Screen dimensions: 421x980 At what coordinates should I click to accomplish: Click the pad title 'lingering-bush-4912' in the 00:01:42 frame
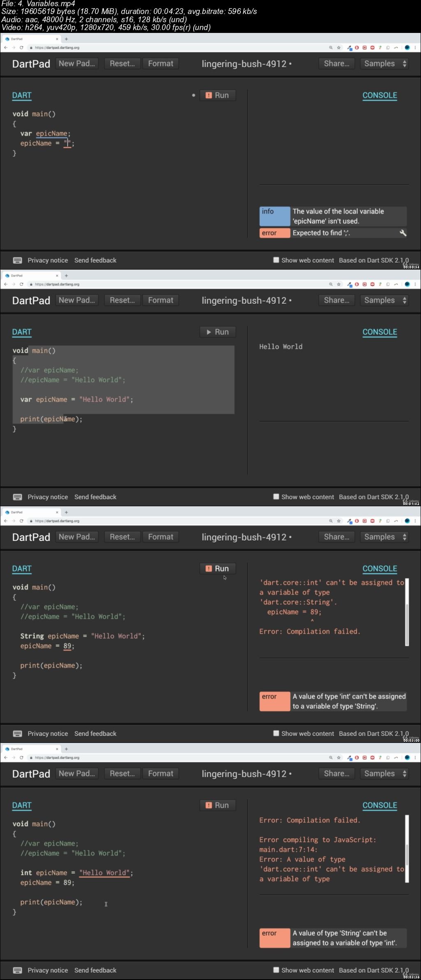(x=244, y=300)
